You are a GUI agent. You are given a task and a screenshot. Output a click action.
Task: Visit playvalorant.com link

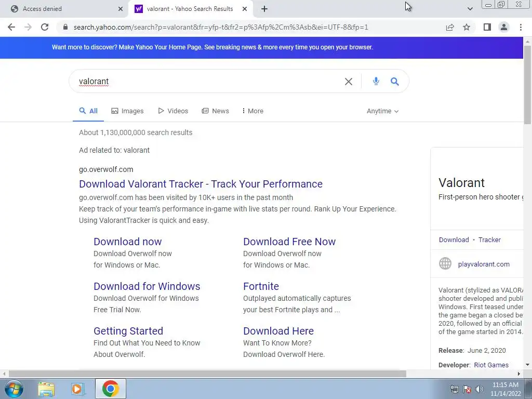coord(484,264)
